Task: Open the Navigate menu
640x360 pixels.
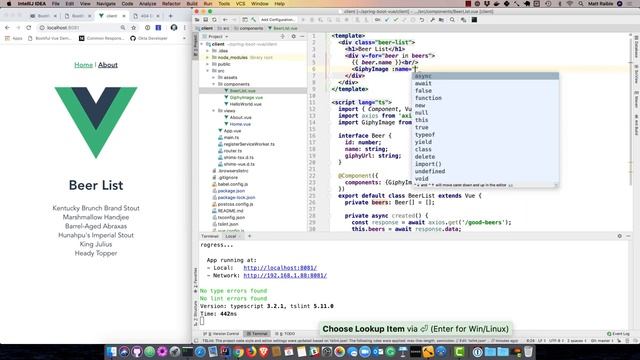Action: pos(106,4)
